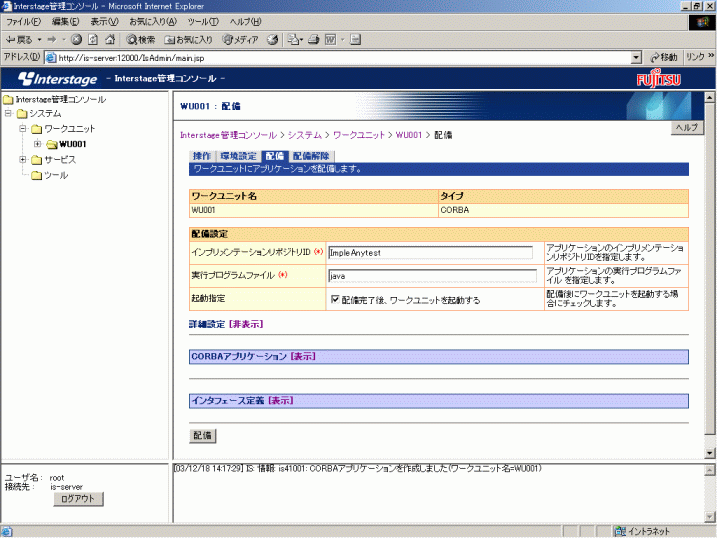The image size is (717, 538).
Task: Open the Mail button dropdown arrow
Action: point(301,40)
